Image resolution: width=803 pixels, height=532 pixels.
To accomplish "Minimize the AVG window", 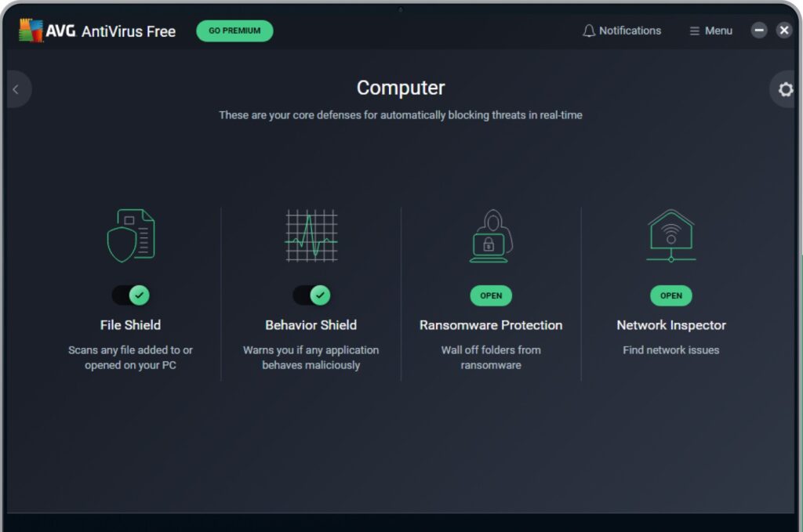I will pyautogui.click(x=759, y=31).
